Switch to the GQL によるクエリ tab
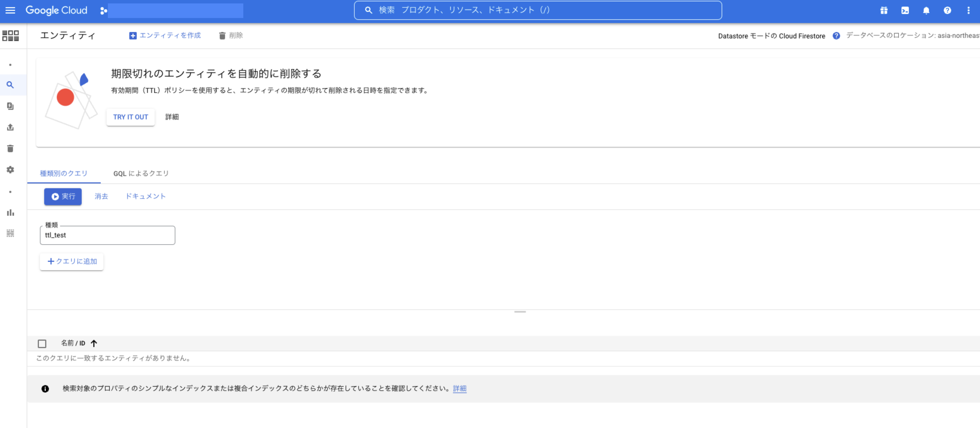Viewport: 980px width, 428px height. [x=141, y=174]
